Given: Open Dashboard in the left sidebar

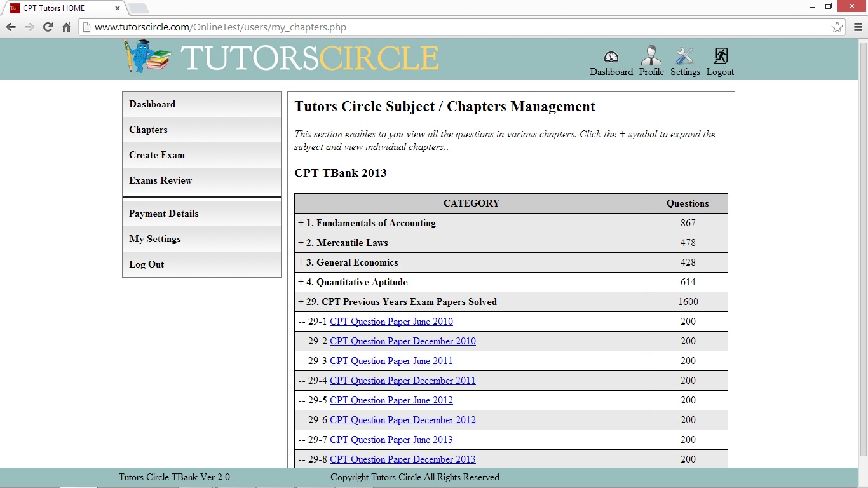Looking at the screenshot, I should point(202,104).
